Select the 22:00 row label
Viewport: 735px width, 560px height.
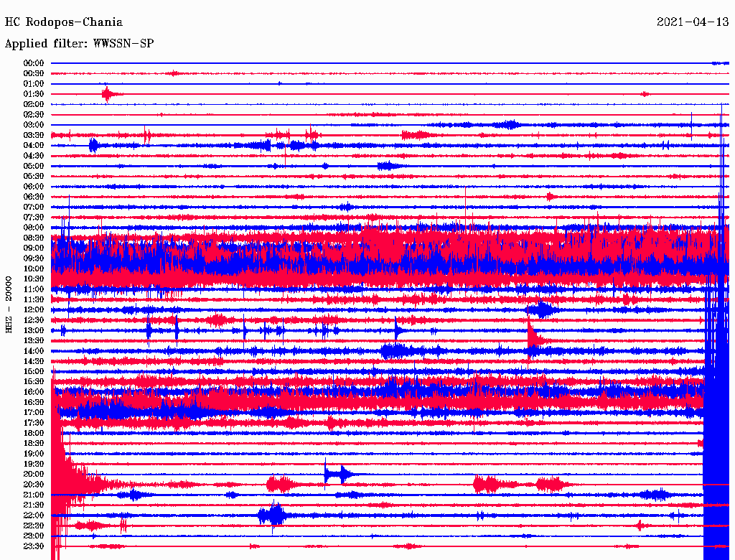34,515
